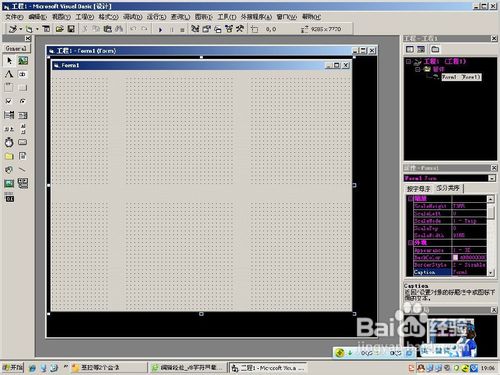
Task: Click the Appearance property row
Action: pyautogui.click(x=450, y=250)
